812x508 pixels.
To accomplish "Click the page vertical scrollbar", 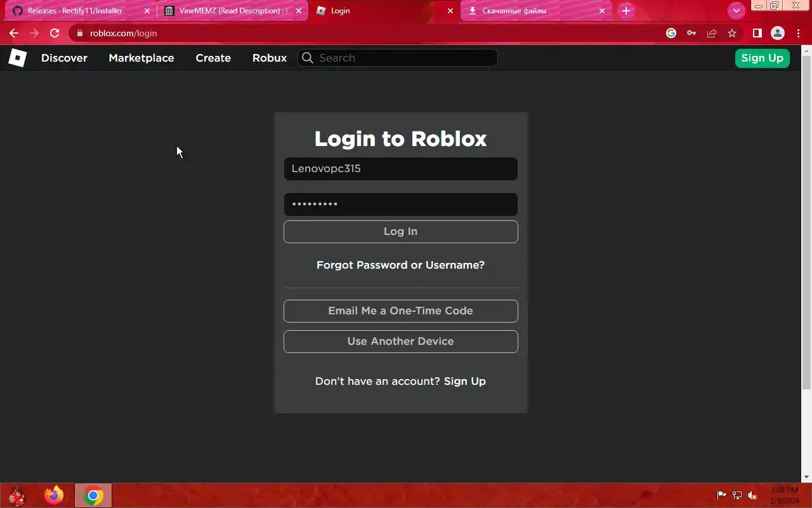I will click(807, 222).
